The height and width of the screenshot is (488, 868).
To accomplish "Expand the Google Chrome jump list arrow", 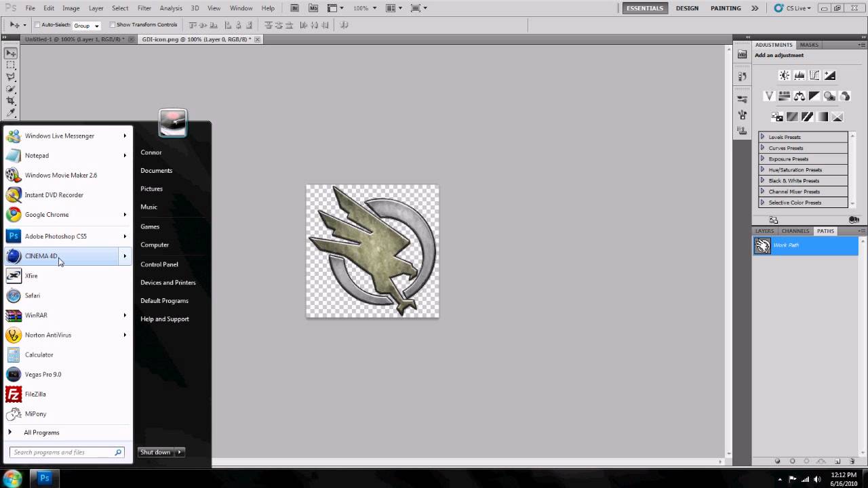I will 125,215.
